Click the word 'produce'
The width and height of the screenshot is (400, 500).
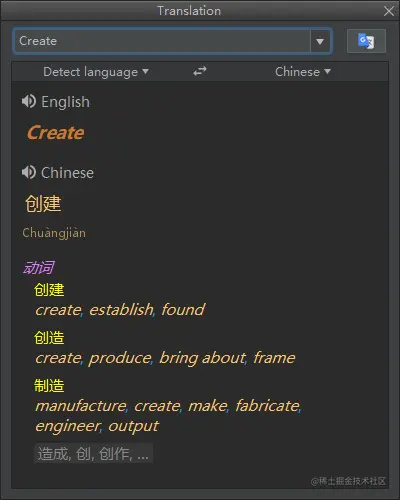(x=120, y=358)
